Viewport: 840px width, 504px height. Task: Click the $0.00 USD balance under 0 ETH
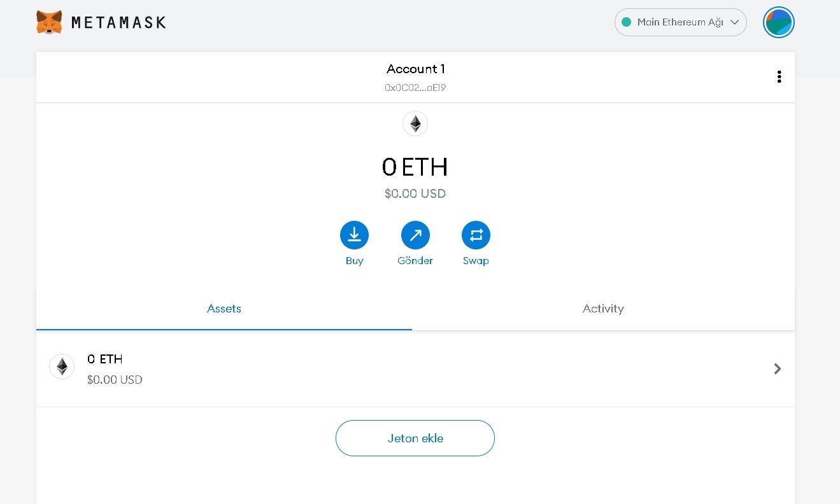[415, 193]
